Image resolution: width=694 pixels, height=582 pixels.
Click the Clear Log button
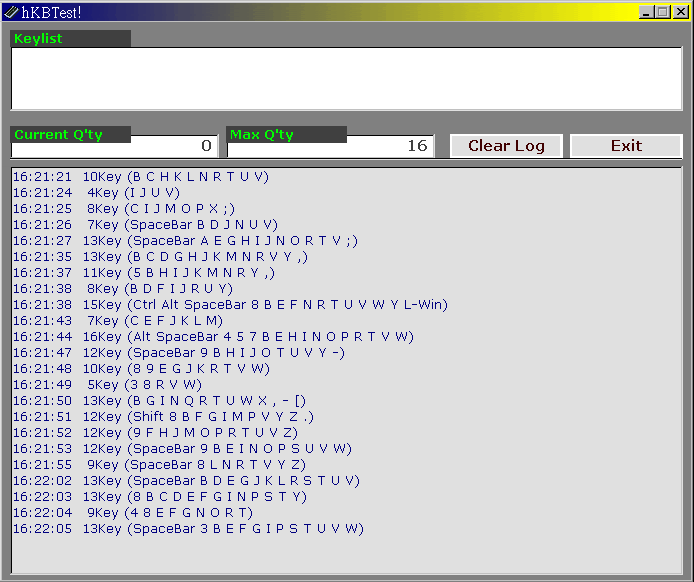click(x=506, y=146)
